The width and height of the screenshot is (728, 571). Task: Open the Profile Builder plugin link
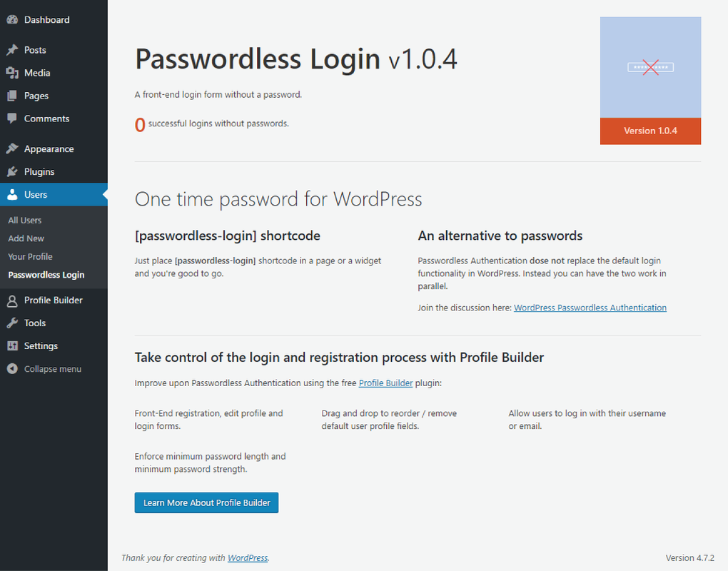pyautogui.click(x=385, y=383)
